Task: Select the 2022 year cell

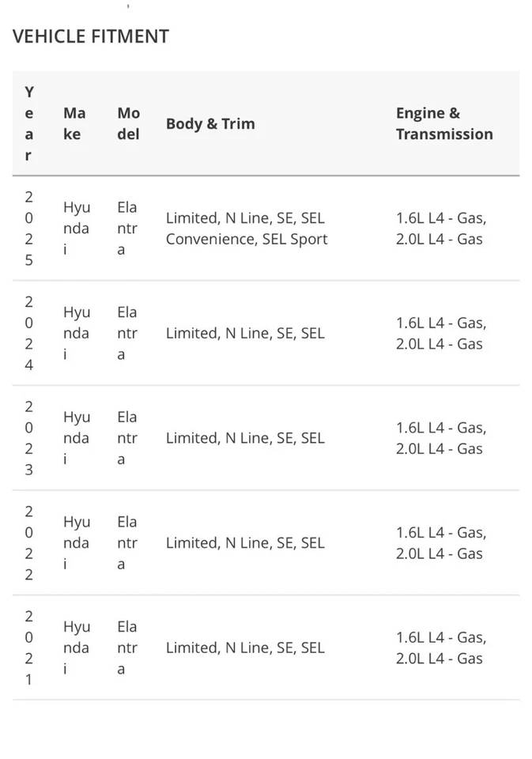Action: (29, 542)
